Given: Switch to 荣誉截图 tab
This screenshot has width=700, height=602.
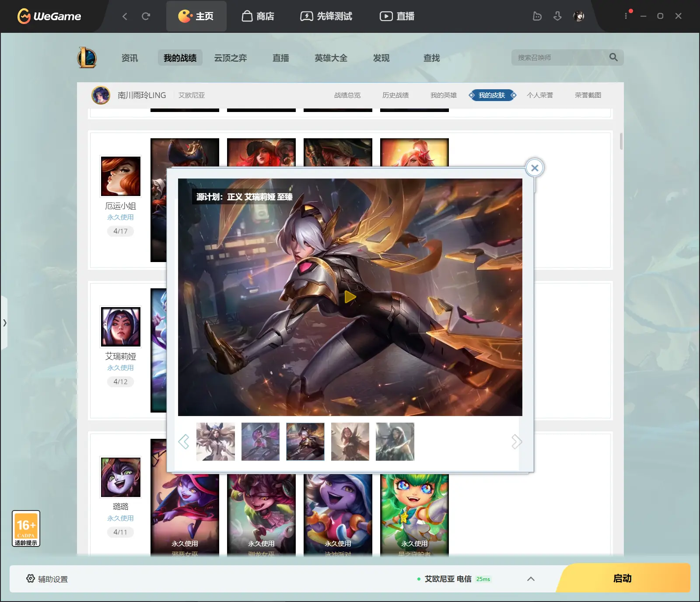Looking at the screenshot, I should click(x=588, y=95).
